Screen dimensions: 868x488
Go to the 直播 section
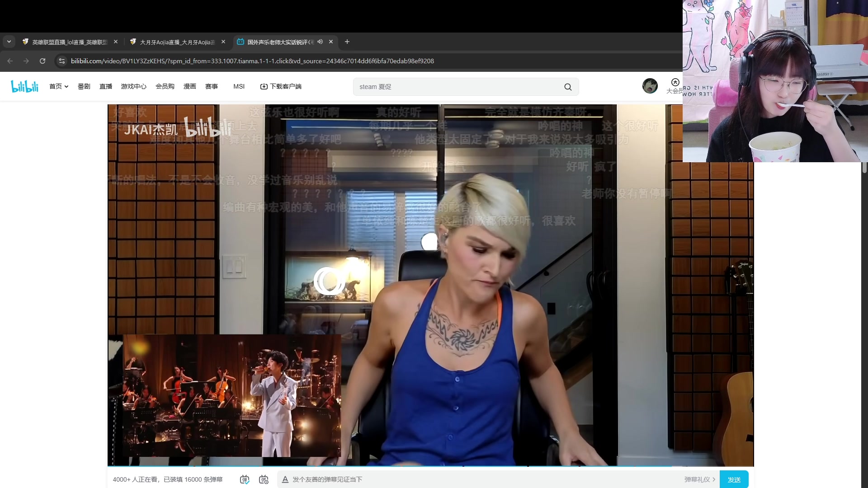pyautogui.click(x=106, y=86)
